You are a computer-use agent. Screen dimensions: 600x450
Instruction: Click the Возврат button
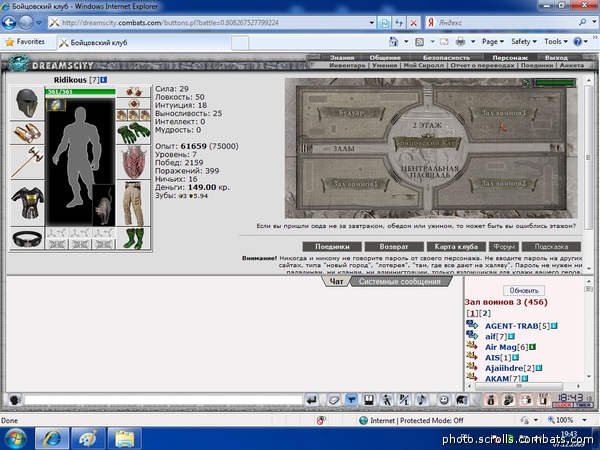394,247
